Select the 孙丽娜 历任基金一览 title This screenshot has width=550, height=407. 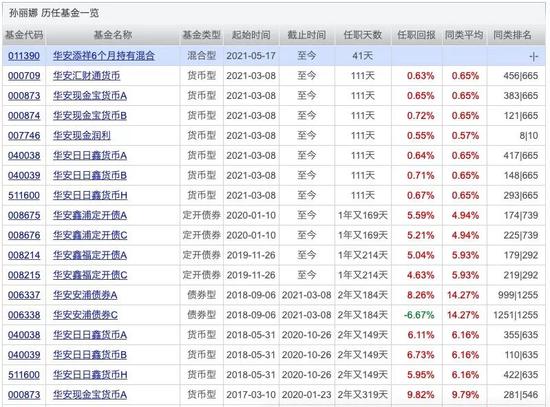pyautogui.click(x=54, y=13)
